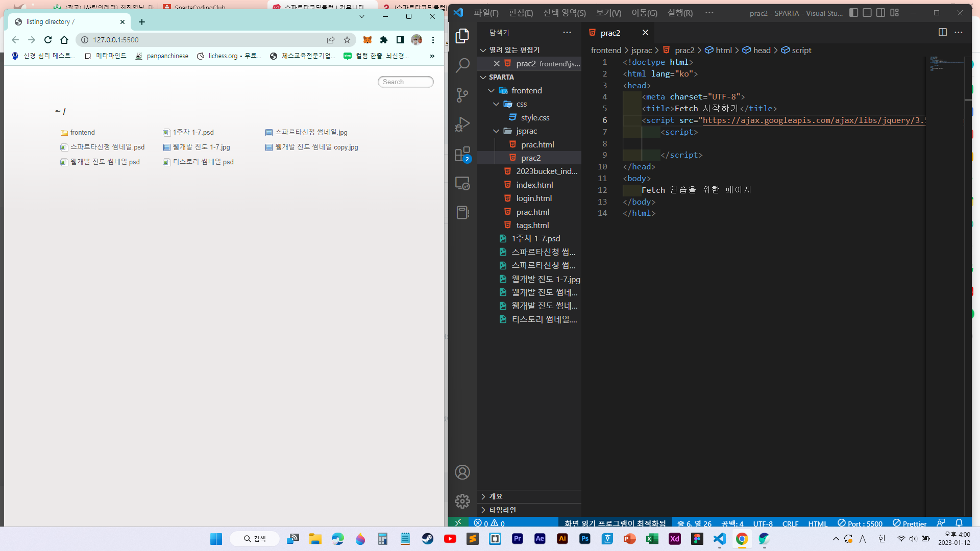Go to Chrome home page icon
Viewport: 980px width, 551px height.
tap(64, 40)
